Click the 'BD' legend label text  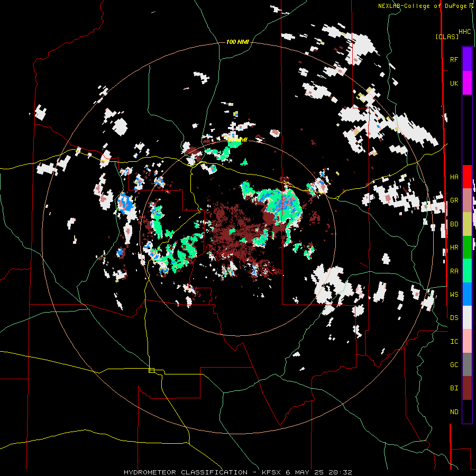click(x=454, y=224)
